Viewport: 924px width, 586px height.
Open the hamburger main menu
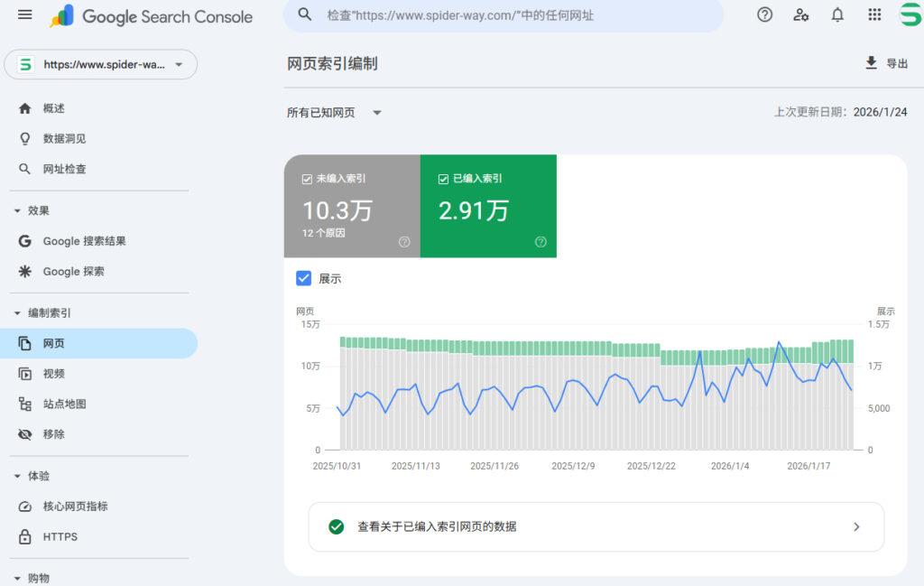coord(25,15)
